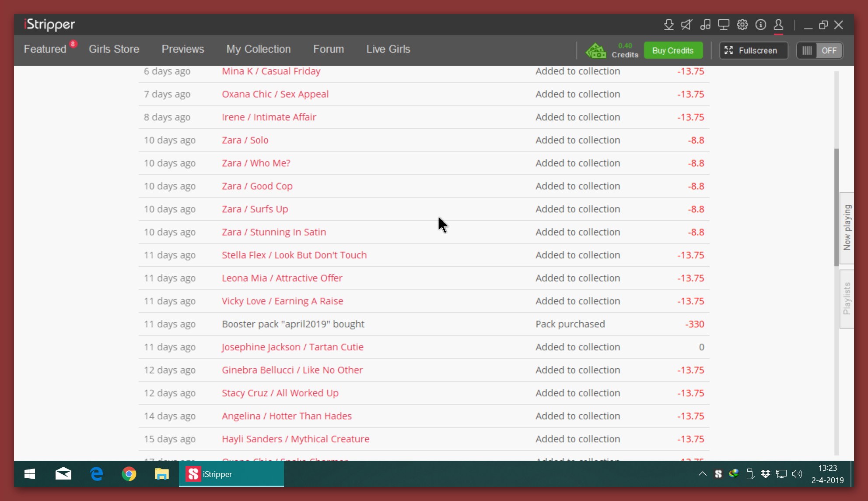Switch to Girls Store tab
868x501 pixels.
pyautogui.click(x=114, y=49)
